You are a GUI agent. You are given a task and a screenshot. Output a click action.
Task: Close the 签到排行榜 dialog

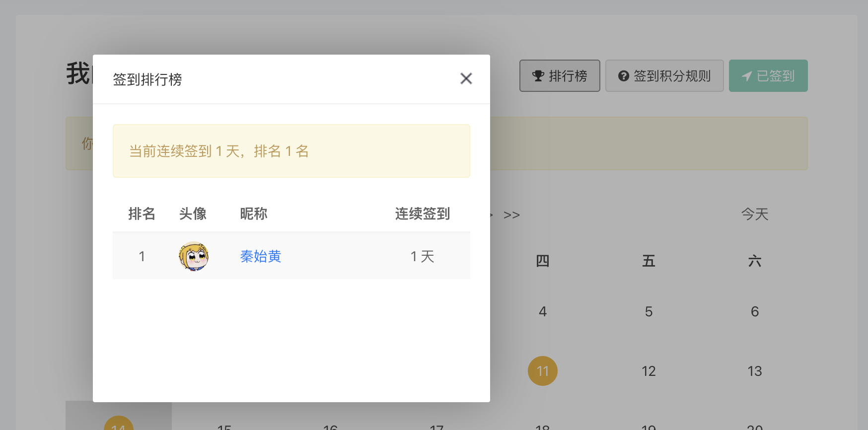point(466,78)
